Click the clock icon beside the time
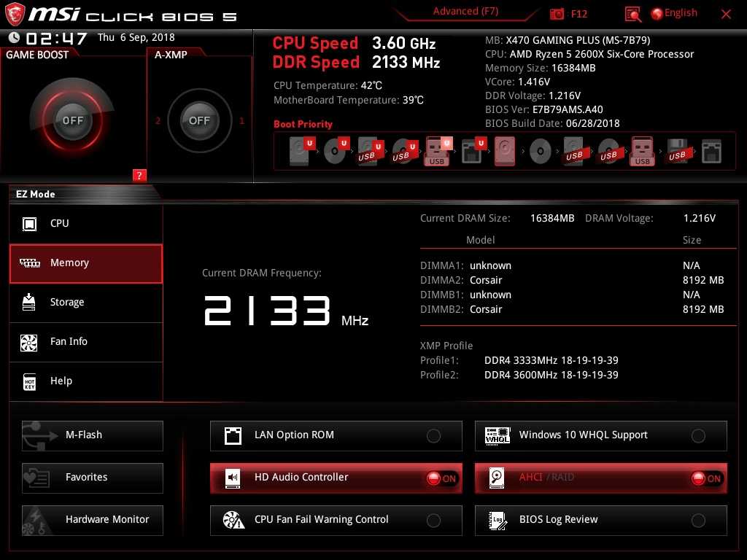 [14, 38]
